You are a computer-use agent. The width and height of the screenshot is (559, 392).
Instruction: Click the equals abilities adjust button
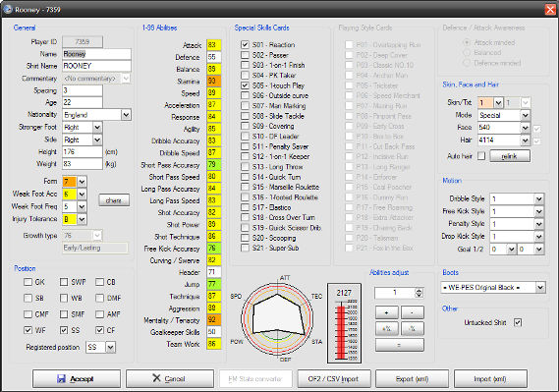399,345
